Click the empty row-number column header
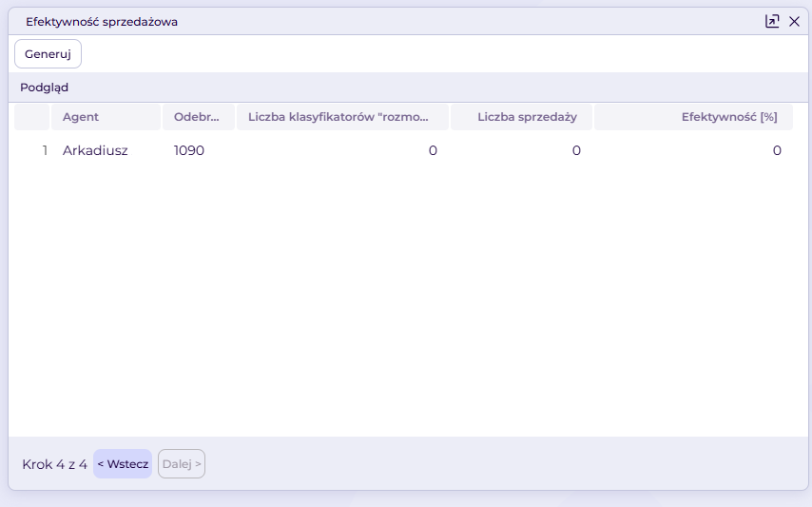812x507 pixels. [31, 117]
